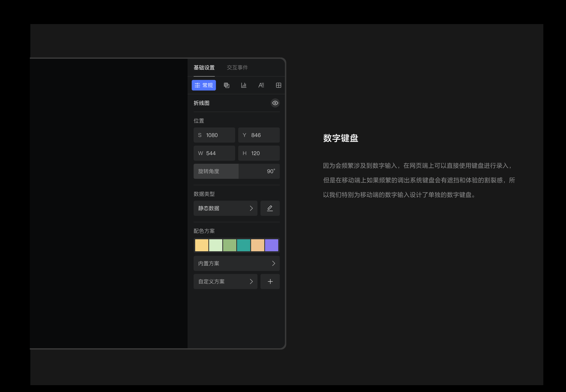The height and width of the screenshot is (392, 566).
Task: Click the 配色方案 section label
Action: (204, 231)
